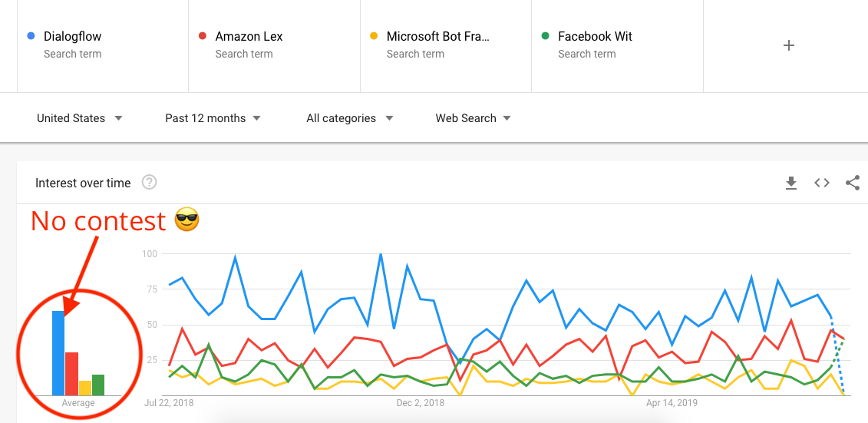Download the Interest over time CSV
This screenshot has width=868, height=423.
click(x=791, y=183)
